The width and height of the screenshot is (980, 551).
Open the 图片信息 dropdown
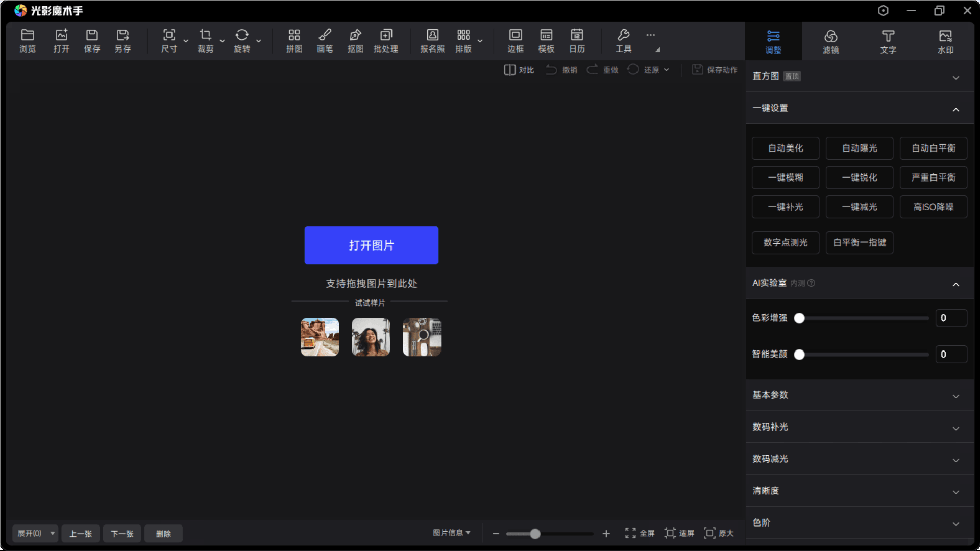451,533
